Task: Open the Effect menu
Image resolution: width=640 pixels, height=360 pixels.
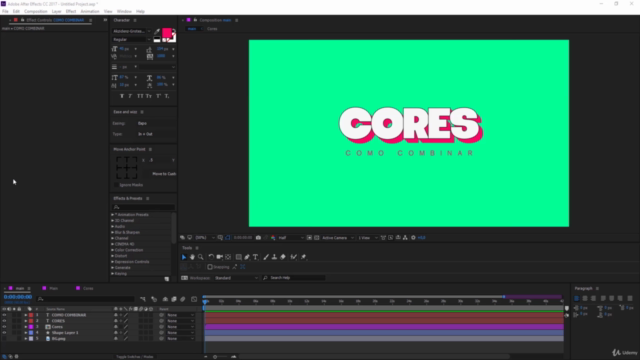Action: point(71,11)
